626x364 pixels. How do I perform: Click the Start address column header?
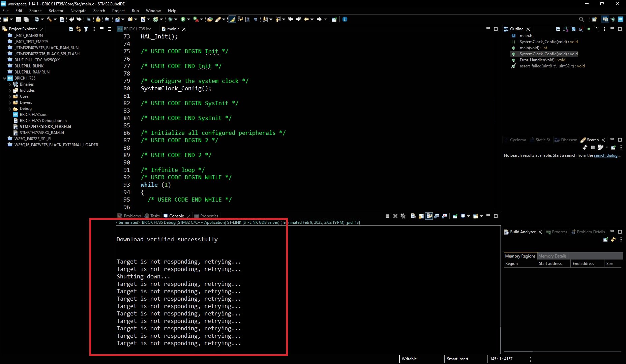553,264
